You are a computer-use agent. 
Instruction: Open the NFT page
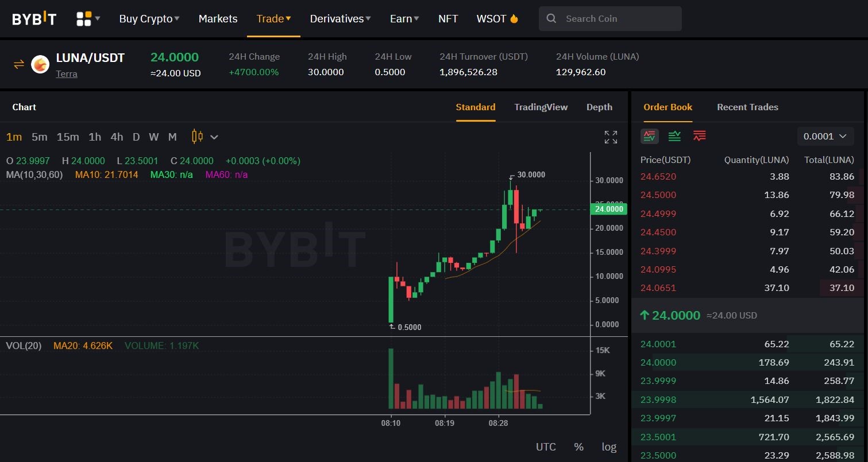[x=448, y=19]
